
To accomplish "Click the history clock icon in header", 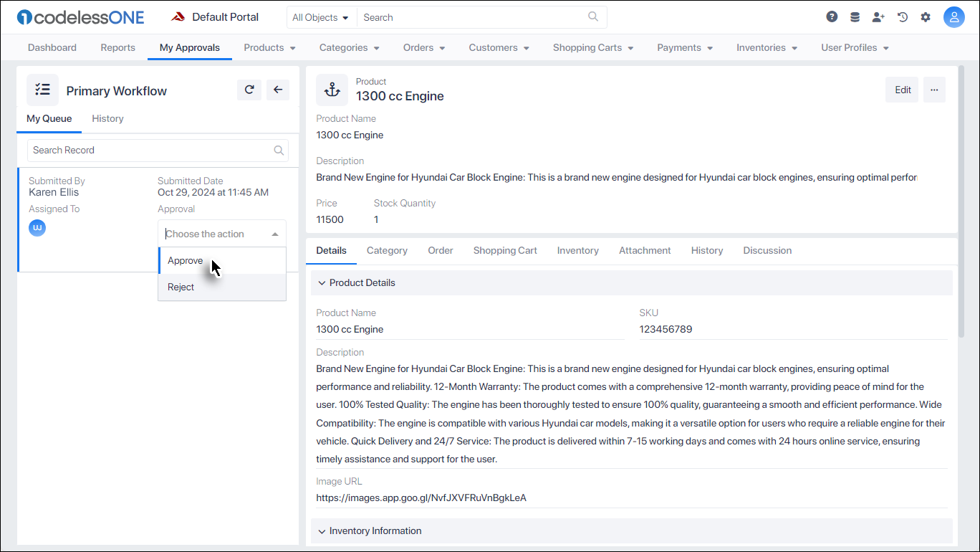I will (x=902, y=16).
